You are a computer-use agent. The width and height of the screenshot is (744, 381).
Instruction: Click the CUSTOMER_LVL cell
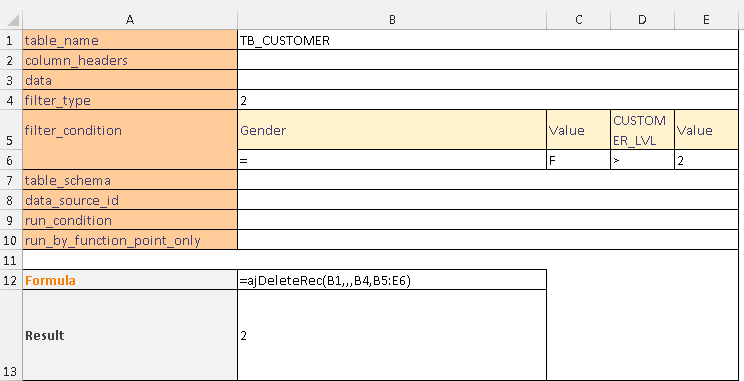pyautogui.click(x=642, y=130)
